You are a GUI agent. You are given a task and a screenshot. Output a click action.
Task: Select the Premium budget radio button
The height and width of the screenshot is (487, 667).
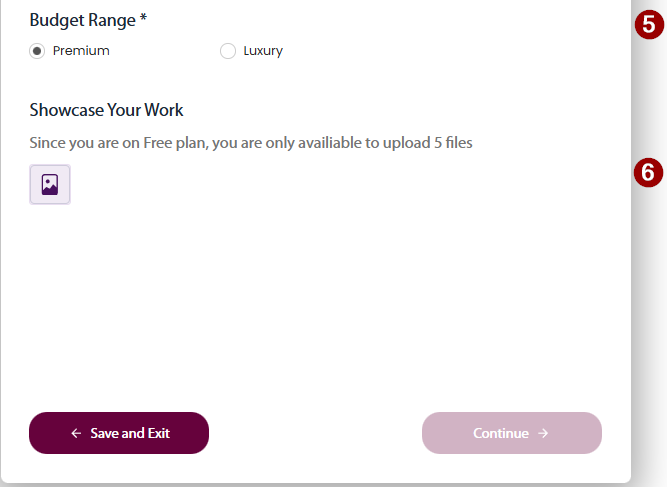37,51
